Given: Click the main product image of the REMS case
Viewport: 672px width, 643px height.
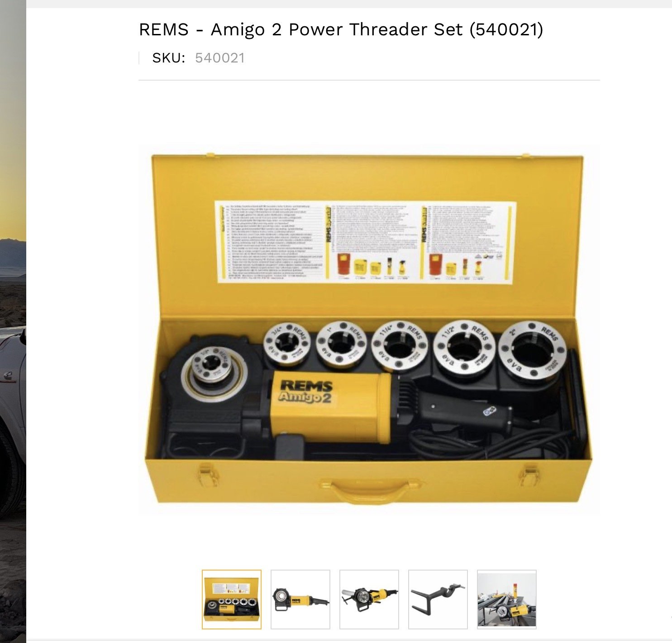Looking at the screenshot, I should click(369, 329).
